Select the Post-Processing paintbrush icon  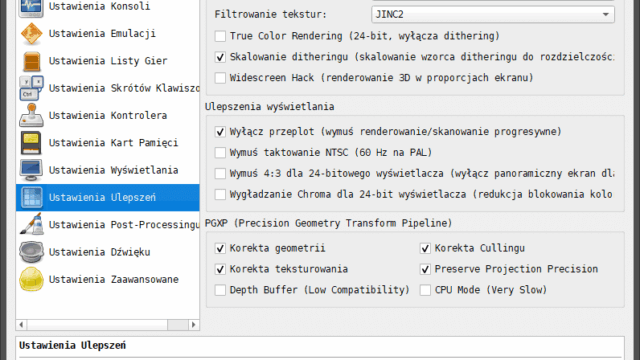pos(31,224)
